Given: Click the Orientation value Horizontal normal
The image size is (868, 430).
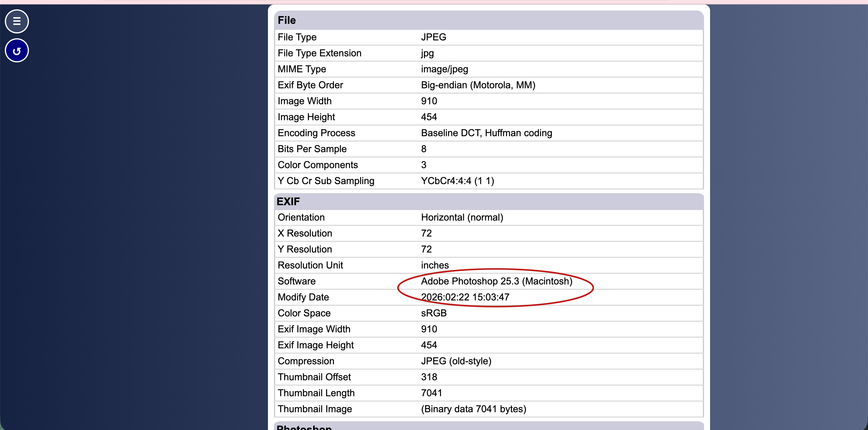Looking at the screenshot, I should click(462, 217).
